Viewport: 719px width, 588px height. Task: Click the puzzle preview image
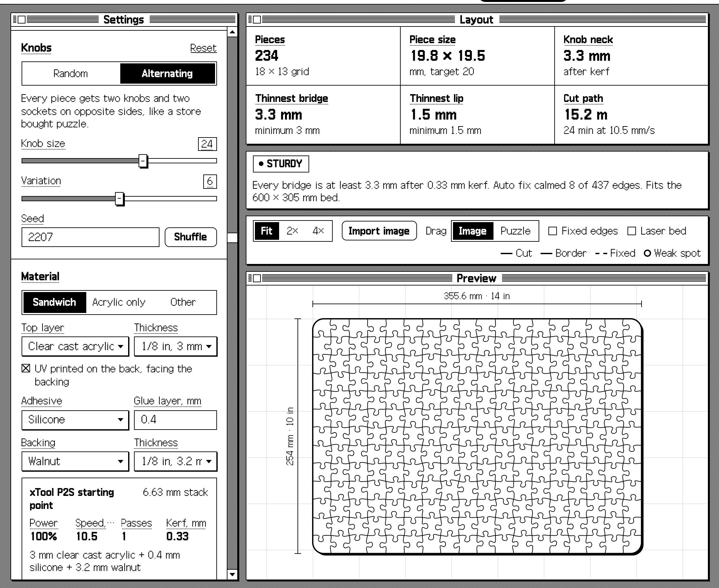tap(477, 436)
